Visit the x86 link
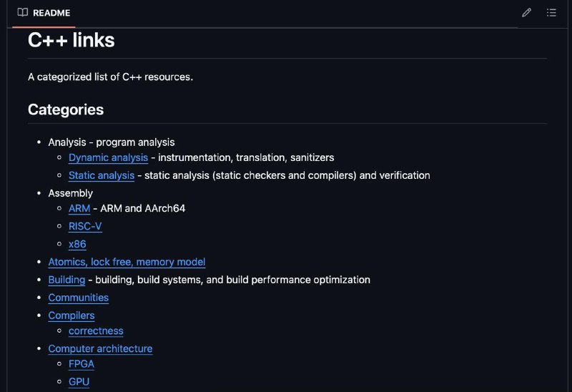The image size is (572, 392). 77,244
